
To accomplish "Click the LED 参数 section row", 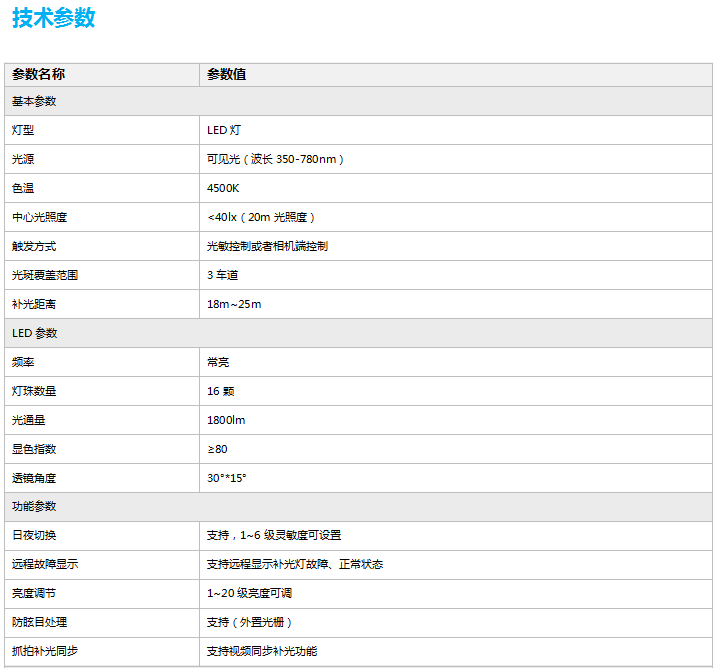I will pos(35,333).
